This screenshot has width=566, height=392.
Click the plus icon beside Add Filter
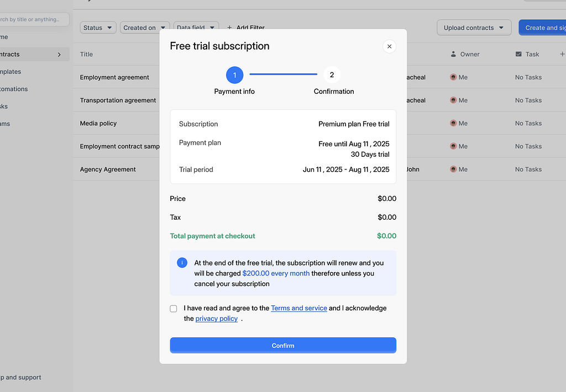click(229, 28)
